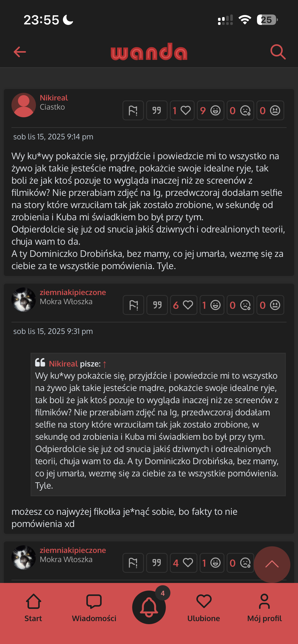Screen dimensions: 298x644
Task: Jump to top with the red chevron button
Action: (x=272, y=564)
